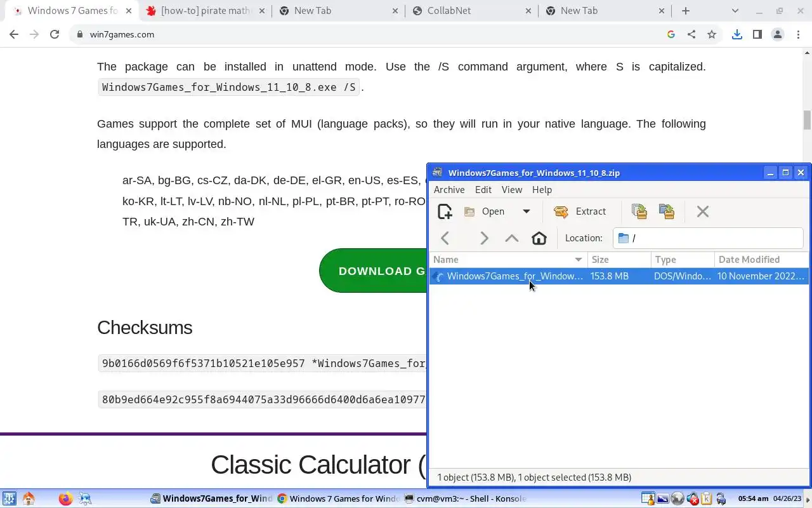The height and width of the screenshot is (508, 812).
Task: Click the lock and logout icon in the system tray
Action: pos(721,499)
